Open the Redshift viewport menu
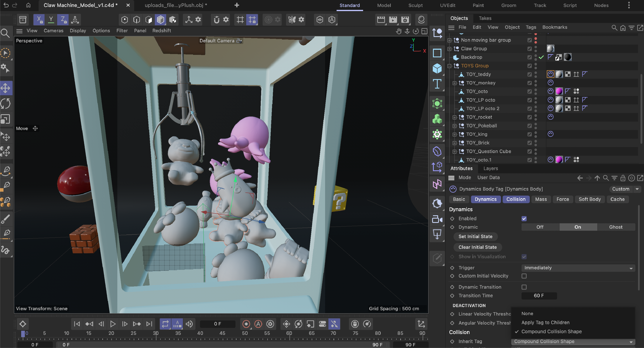Image resolution: width=644 pixels, height=348 pixels. (162, 30)
